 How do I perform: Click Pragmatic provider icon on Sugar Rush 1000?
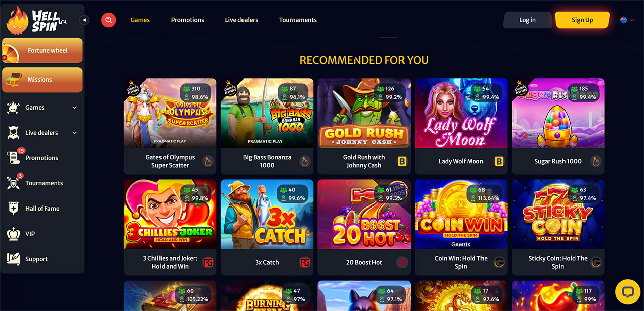[596, 161]
